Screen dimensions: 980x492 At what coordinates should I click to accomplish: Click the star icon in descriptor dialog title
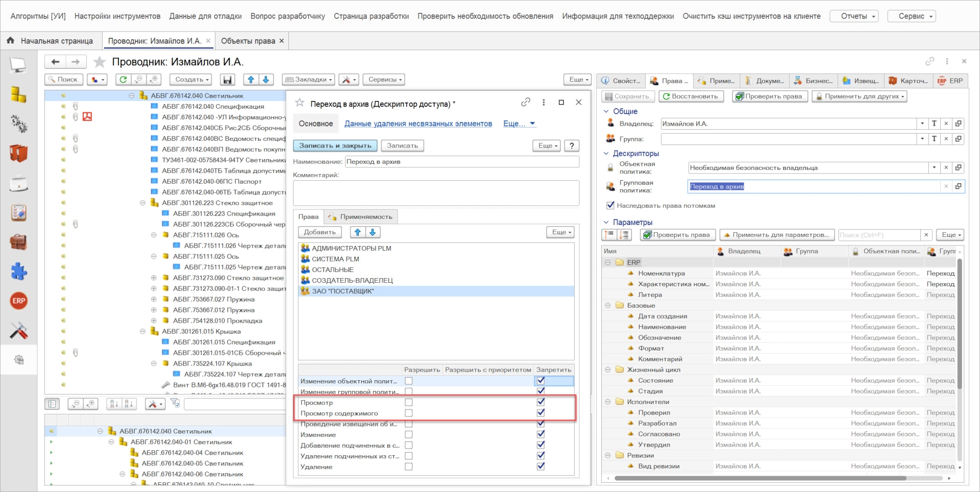[300, 103]
